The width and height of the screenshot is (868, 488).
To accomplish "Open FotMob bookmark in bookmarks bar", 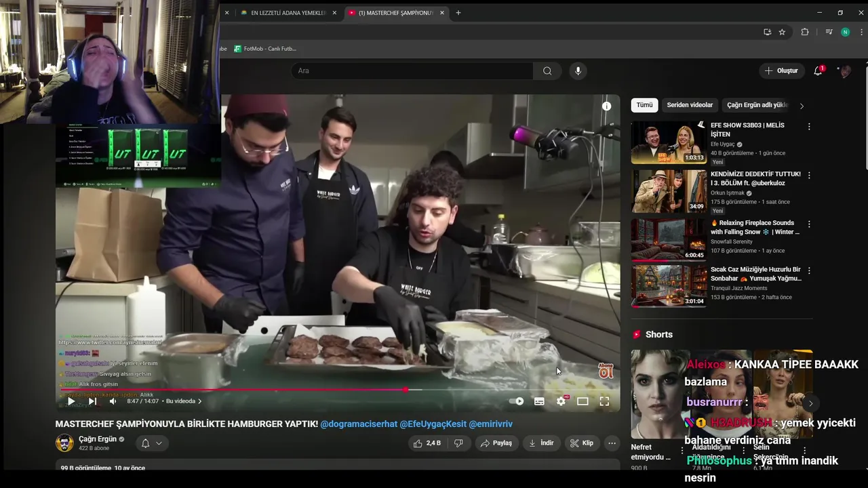I will [x=265, y=49].
